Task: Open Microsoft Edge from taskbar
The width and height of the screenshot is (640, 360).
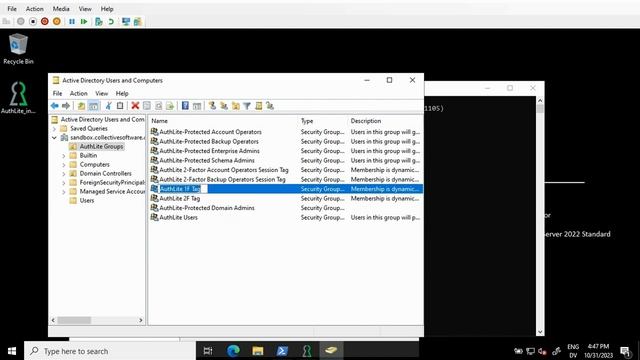Action: tap(233, 351)
